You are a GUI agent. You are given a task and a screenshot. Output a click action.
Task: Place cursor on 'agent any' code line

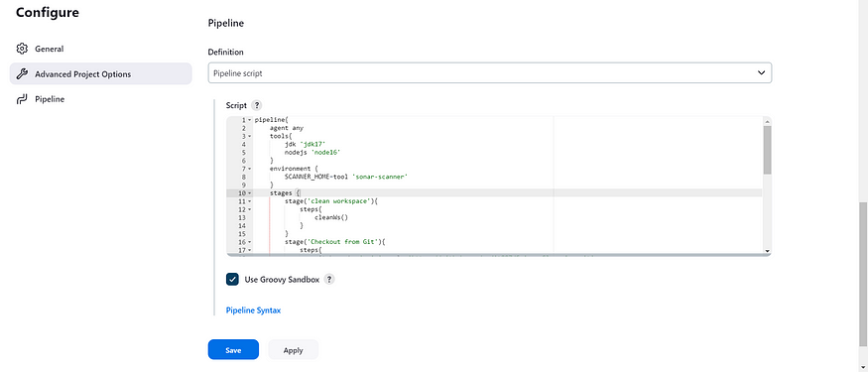[287, 128]
